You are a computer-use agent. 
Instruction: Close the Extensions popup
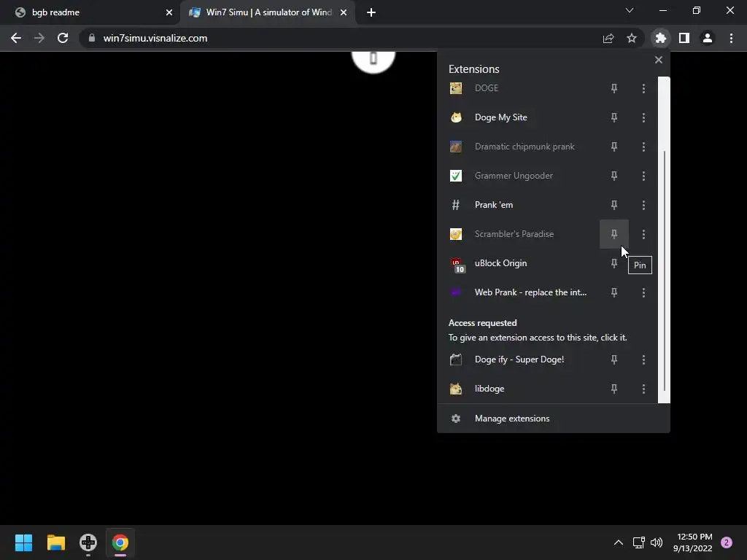point(659,60)
